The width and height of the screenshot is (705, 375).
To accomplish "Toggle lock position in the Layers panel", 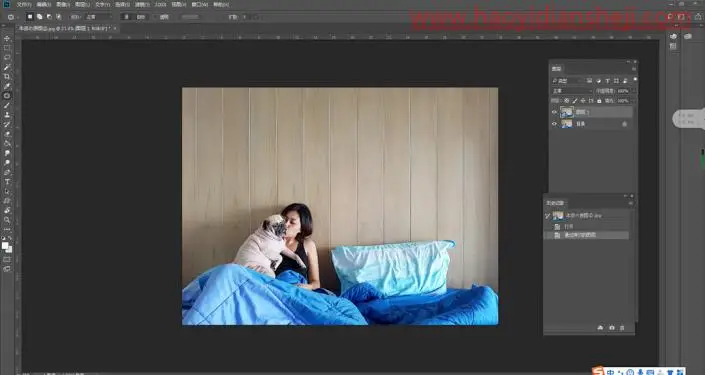I will pyautogui.click(x=583, y=101).
